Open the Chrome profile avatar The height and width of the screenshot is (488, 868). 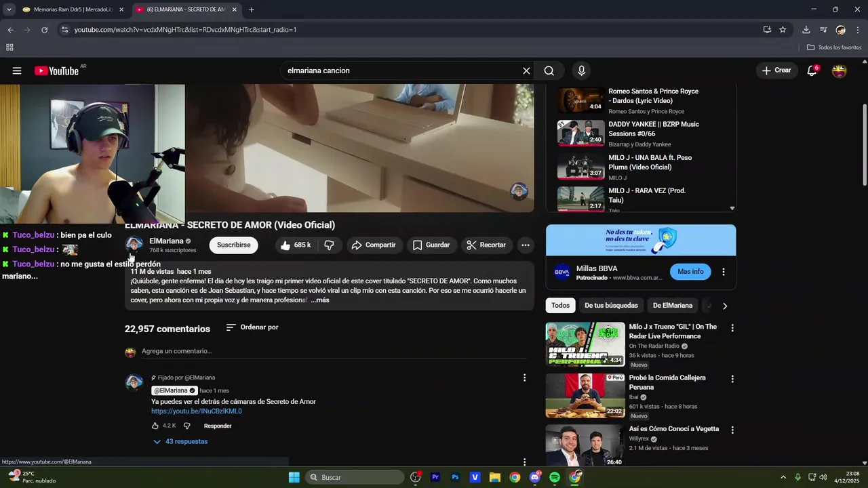tap(841, 30)
